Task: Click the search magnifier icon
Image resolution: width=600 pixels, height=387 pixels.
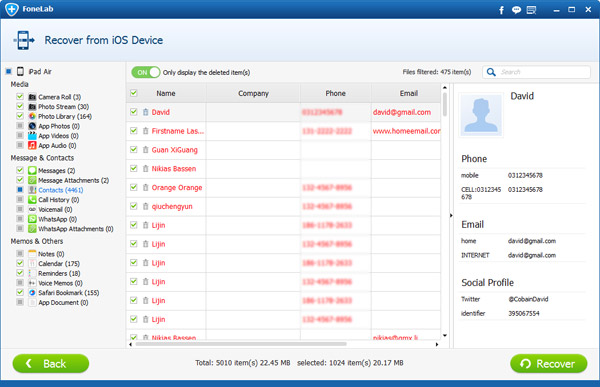Action: [x=491, y=72]
